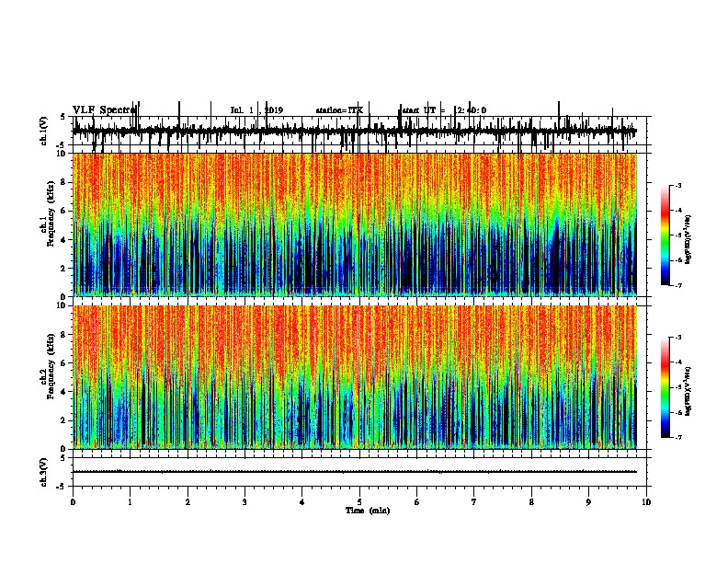Click the 8 kHz tick label of ch.1 spectrogram
The image size is (728, 563).
63,182
